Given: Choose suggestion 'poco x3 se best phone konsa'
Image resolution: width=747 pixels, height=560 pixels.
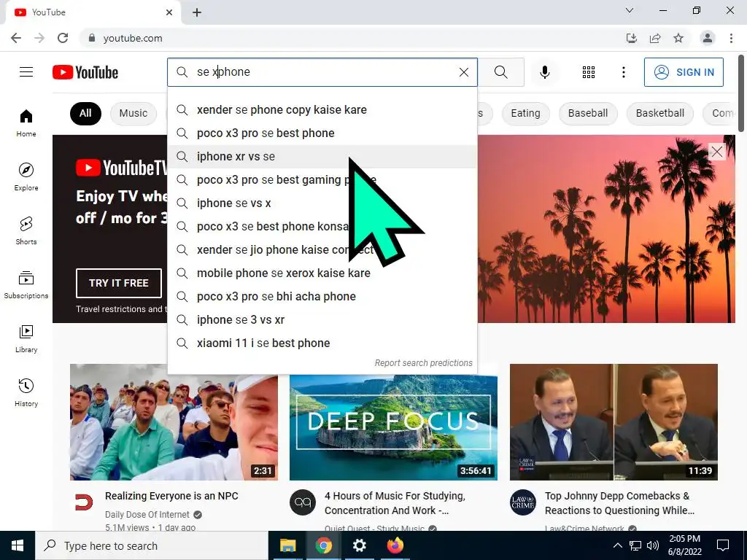Looking at the screenshot, I should [x=322, y=226].
